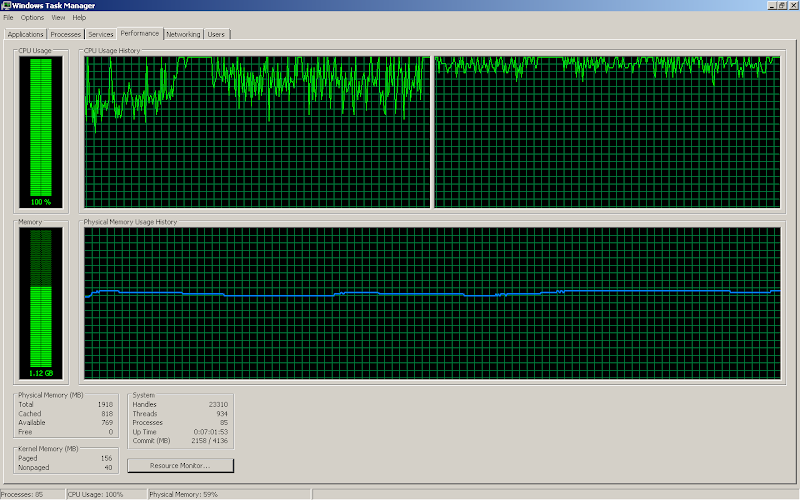Click the Physical Memory Usage History graph
The image size is (800, 500).
(x=432, y=303)
